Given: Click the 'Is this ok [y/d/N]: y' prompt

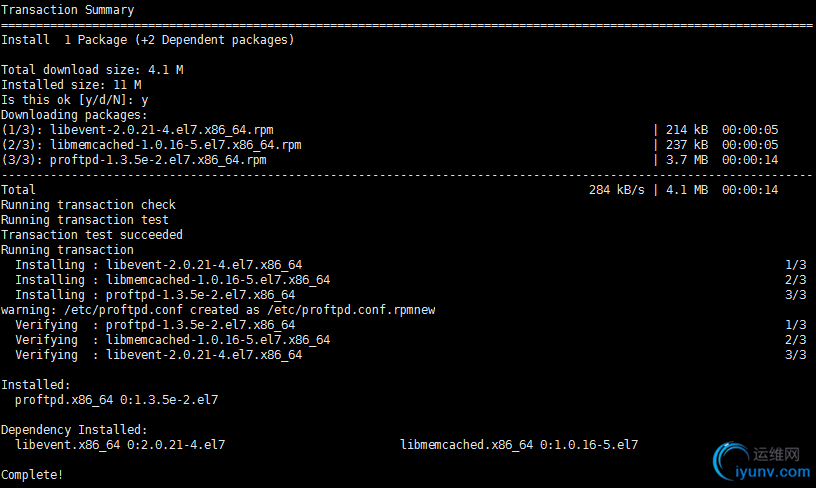Looking at the screenshot, I should (74, 100).
